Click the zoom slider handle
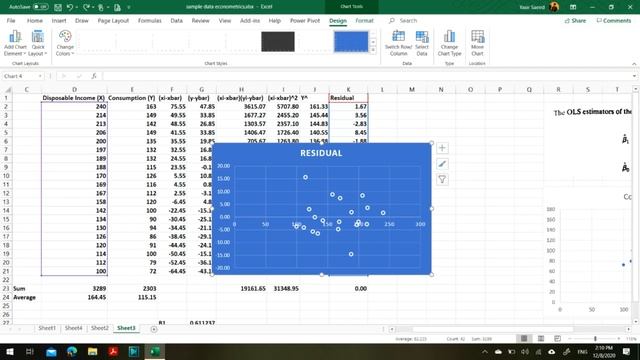 (596, 338)
